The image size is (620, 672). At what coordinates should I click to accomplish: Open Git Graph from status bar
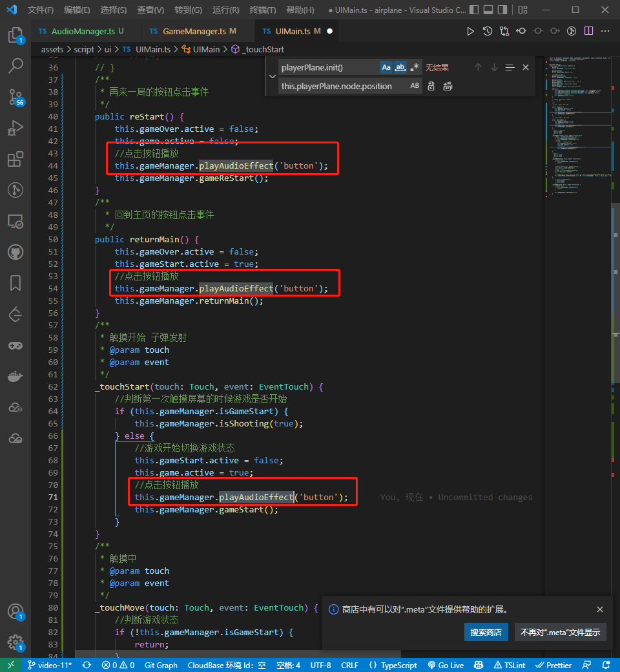pos(161,665)
